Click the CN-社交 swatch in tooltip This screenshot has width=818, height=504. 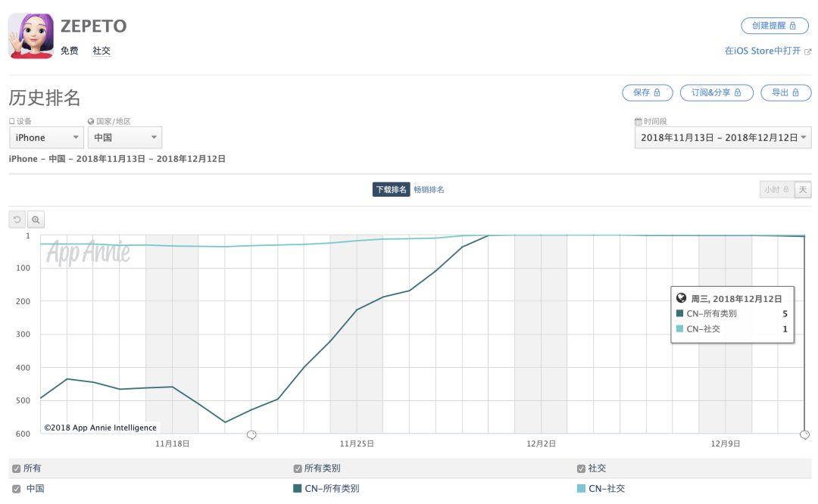[x=679, y=329]
